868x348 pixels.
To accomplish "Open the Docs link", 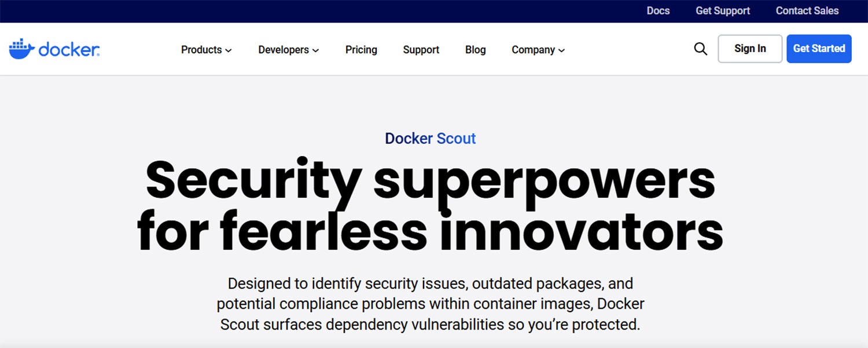I will pyautogui.click(x=658, y=10).
